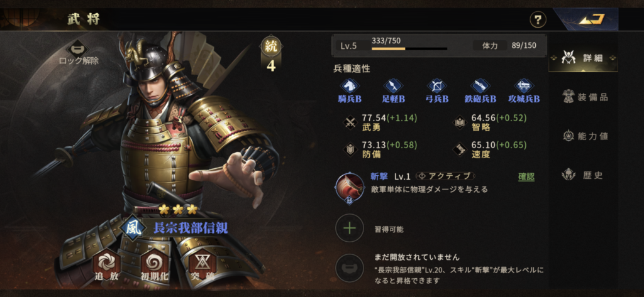Select the 鉄砲兵B rifle troop icon
Viewport: 644px width, 297px height.
[x=481, y=90]
